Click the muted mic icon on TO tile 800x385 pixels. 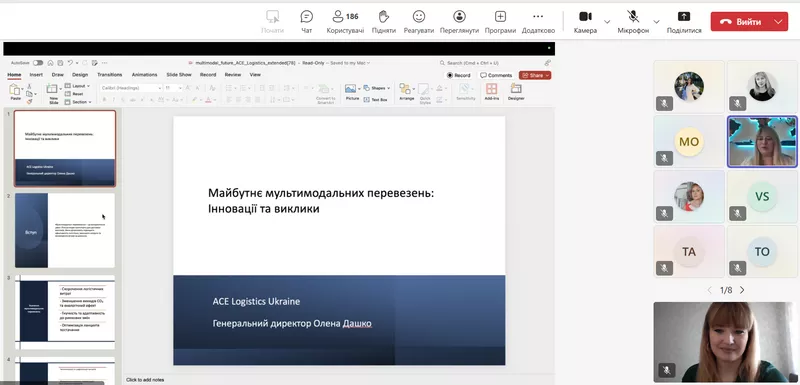(738, 268)
